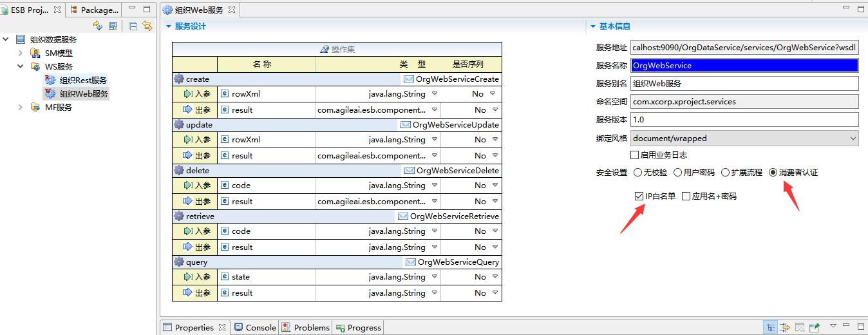Select the 无校验 radio button
This screenshot has height=335, width=868.
[x=637, y=173]
